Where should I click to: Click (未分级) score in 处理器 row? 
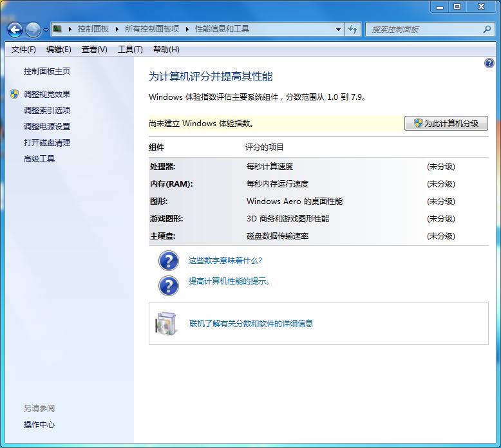tap(441, 167)
